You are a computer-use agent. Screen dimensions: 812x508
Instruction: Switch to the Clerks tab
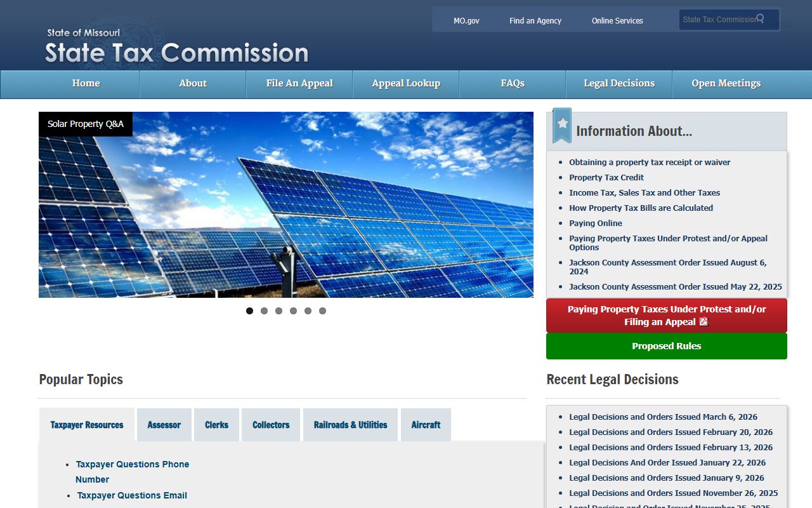216,425
